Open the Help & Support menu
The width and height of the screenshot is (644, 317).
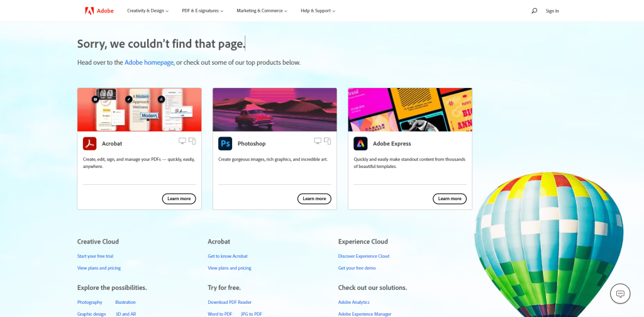point(318,11)
